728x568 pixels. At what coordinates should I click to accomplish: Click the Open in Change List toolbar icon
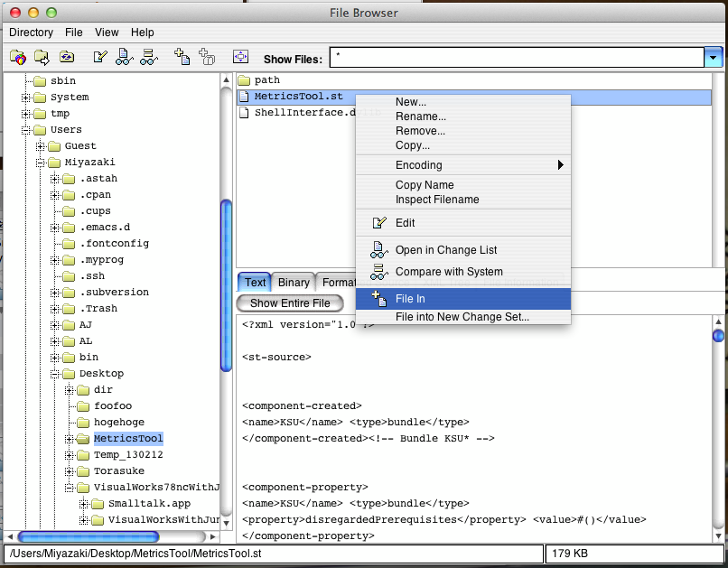coord(124,57)
